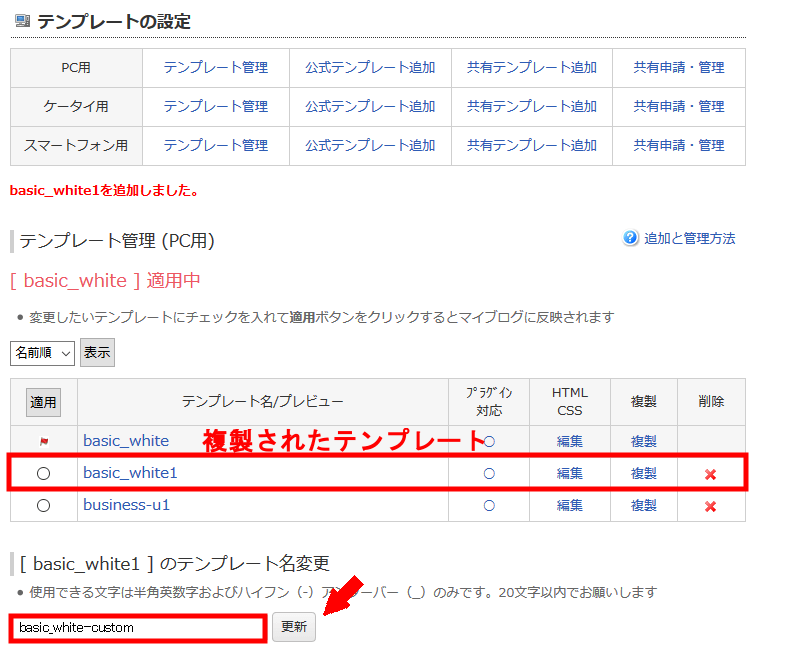804x654 pixels.
Task: Open 追加と管理方法 help link
Action: pos(689,239)
